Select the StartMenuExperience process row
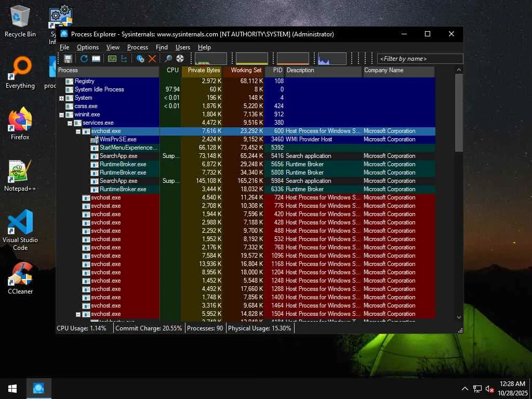Screen dimensions: 532x399 coord(246,148)
